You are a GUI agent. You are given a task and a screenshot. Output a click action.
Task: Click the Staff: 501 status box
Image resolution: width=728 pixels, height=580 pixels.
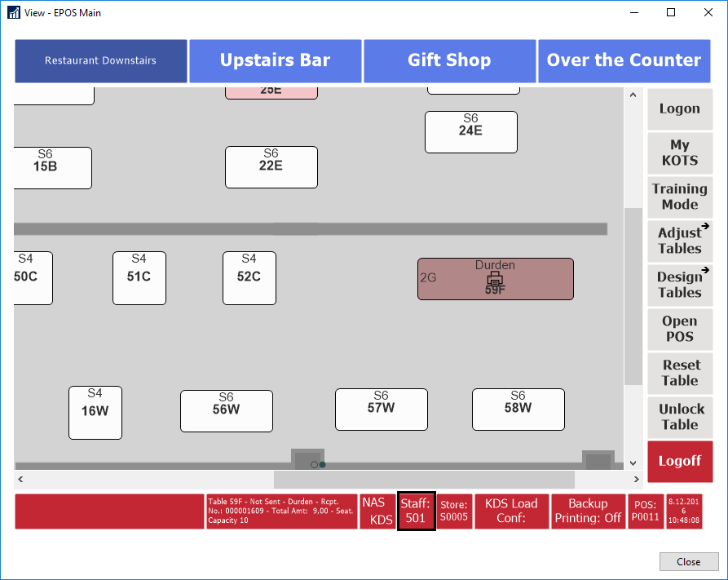click(x=416, y=511)
